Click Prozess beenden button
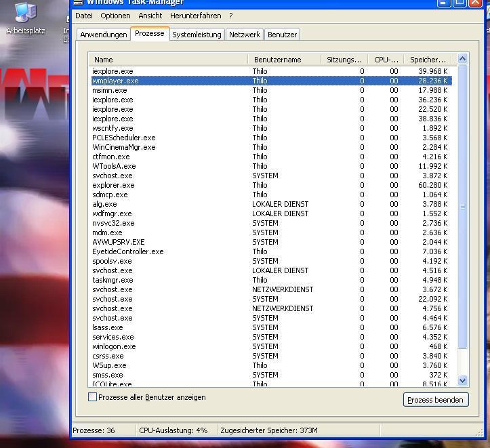 click(x=436, y=400)
